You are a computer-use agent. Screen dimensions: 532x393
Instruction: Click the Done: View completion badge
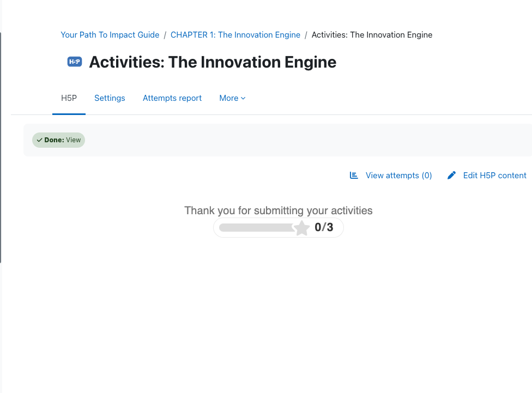click(x=59, y=140)
